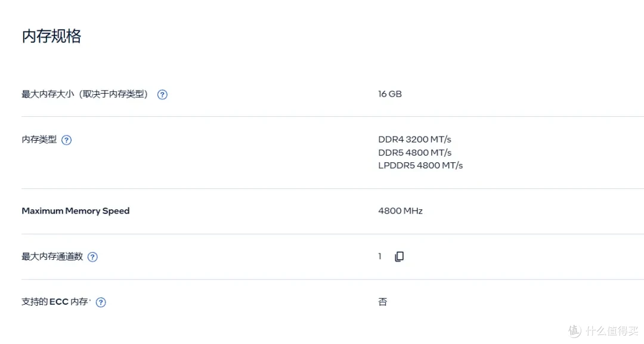Click the 什么值得买 watermark logo
The height and width of the screenshot is (344, 644).
point(575,331)
